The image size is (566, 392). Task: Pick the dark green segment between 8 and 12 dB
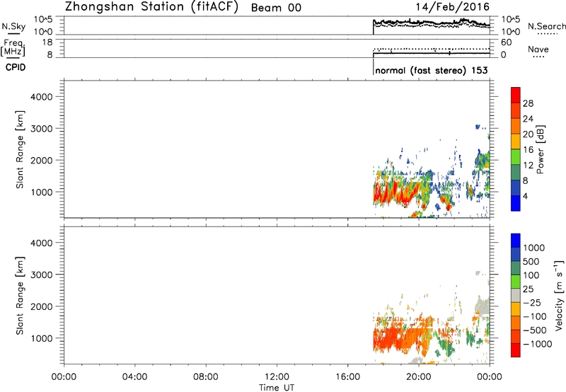click(x=516, y=172)
